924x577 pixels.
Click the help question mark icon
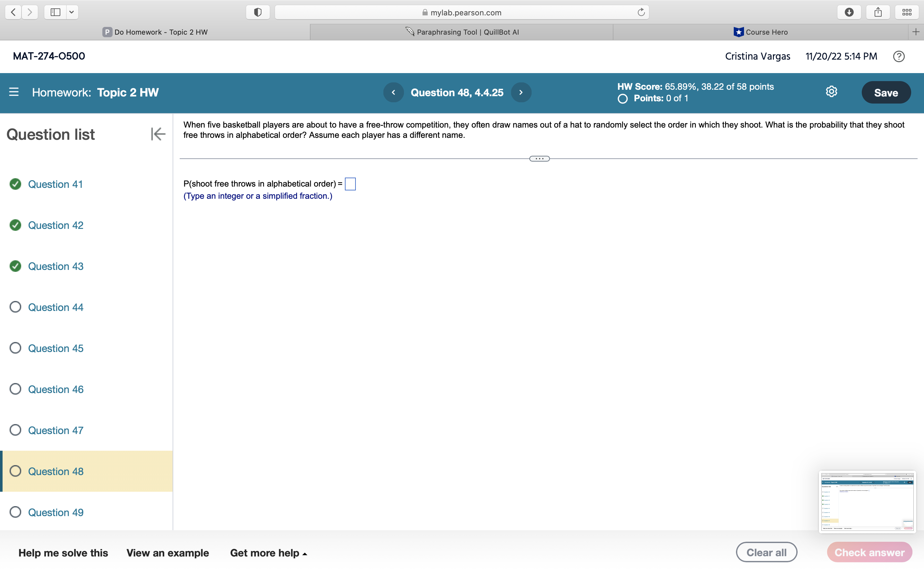[898, 56]
